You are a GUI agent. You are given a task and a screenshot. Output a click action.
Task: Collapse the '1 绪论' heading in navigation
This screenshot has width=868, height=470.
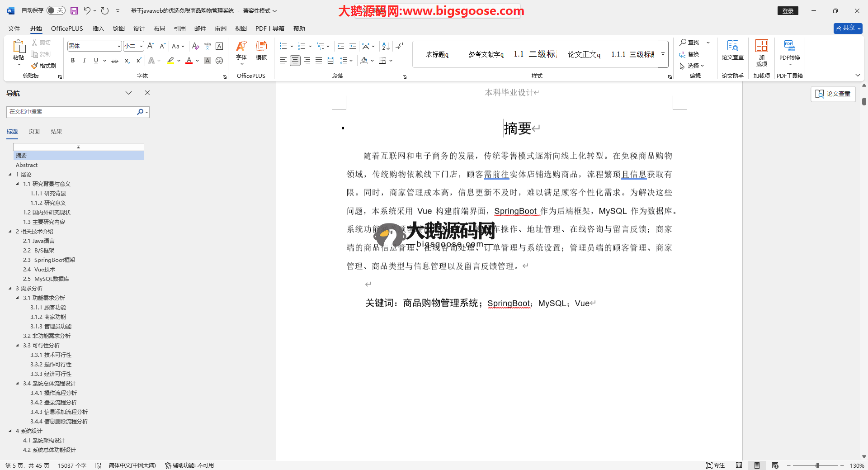pos(10,174)
